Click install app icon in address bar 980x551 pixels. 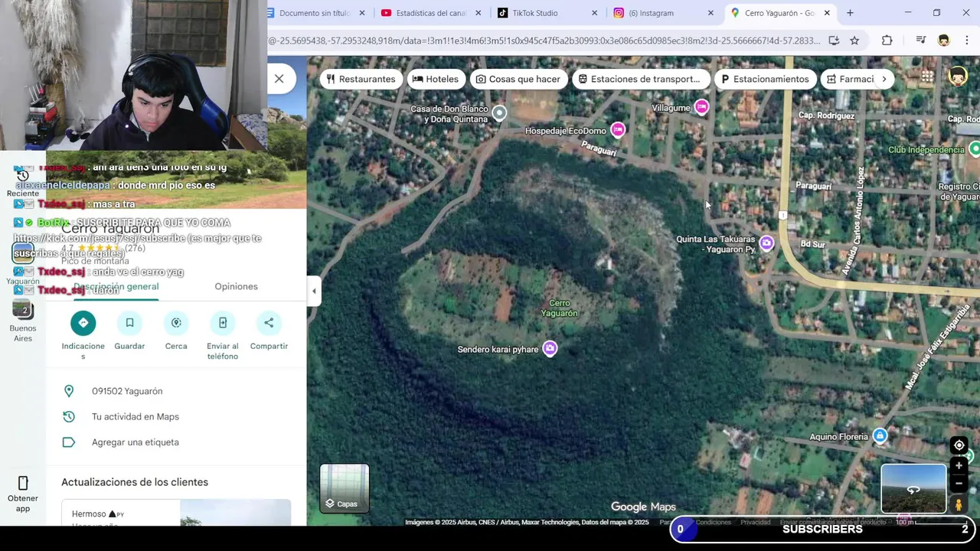tap(834, 41)
